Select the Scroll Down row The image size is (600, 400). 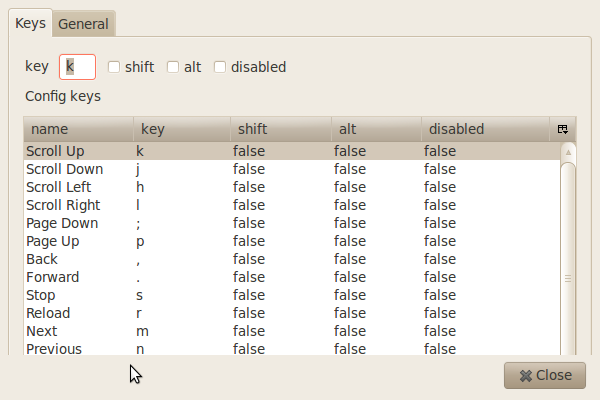(290, 169)
